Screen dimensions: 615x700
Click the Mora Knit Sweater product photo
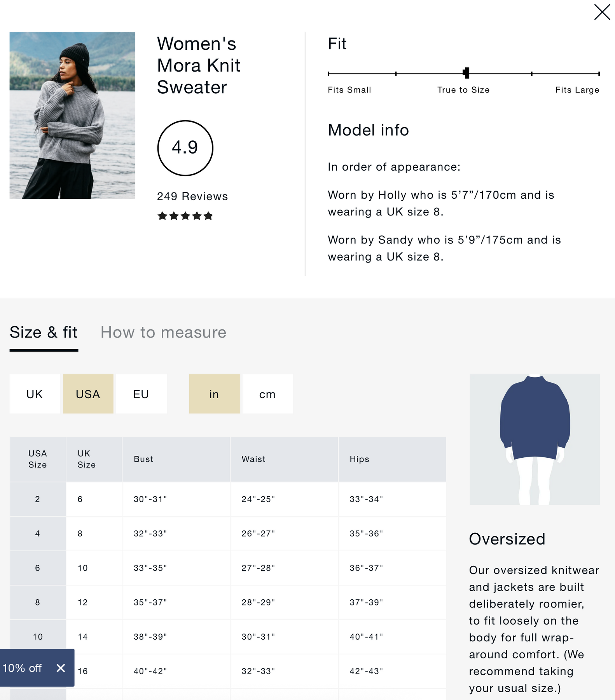pyautogui.click(x=72, y=115)
